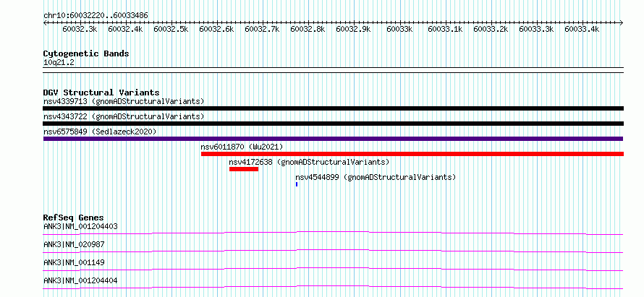Screen dimensions: 644x297
Task: Select the 10q21.2 cytogenetic band label
Action: click(59, 63)
